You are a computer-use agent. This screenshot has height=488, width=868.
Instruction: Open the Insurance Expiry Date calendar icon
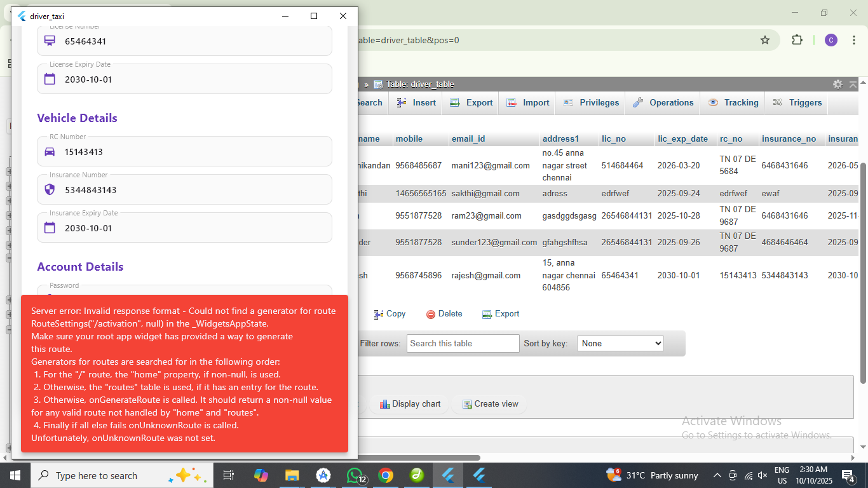pos(50,228)
